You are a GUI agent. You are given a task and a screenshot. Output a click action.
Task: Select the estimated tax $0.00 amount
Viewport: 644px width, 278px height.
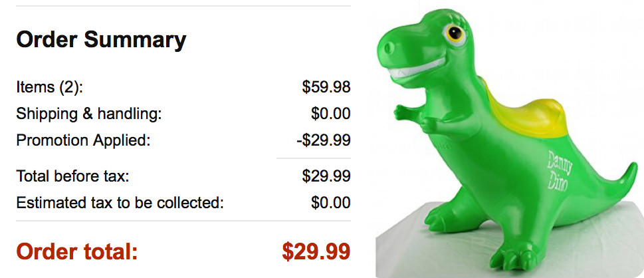pyautogui.click(x=330, y=203)
